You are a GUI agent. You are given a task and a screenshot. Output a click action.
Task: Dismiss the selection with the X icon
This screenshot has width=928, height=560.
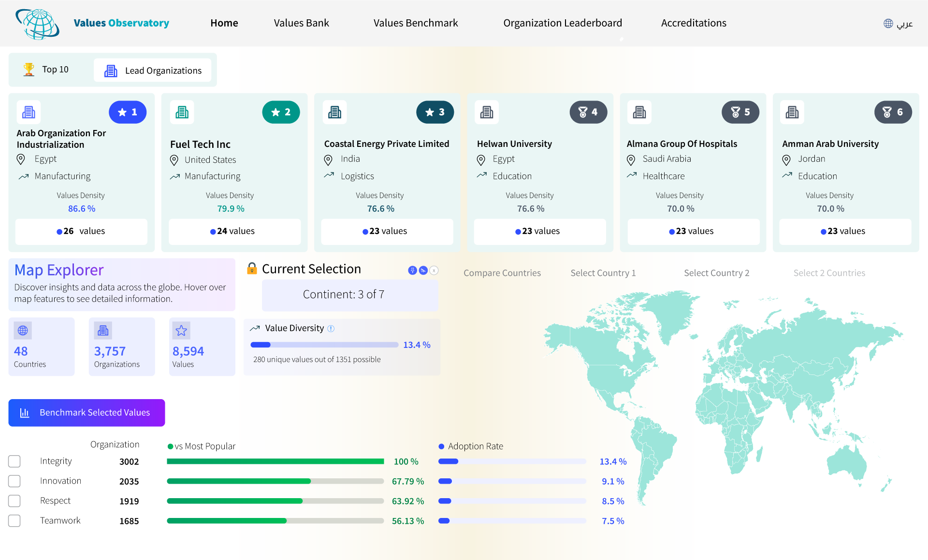434,270
